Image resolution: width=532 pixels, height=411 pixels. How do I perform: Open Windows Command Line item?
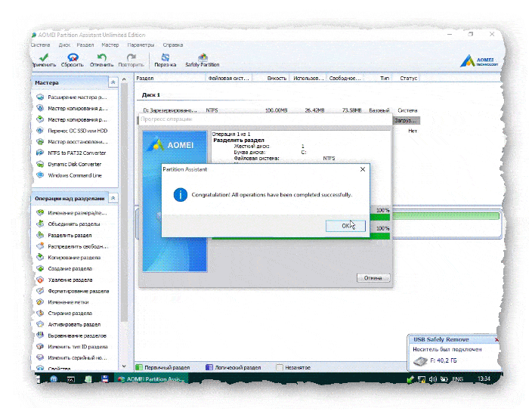click(70, 175)
